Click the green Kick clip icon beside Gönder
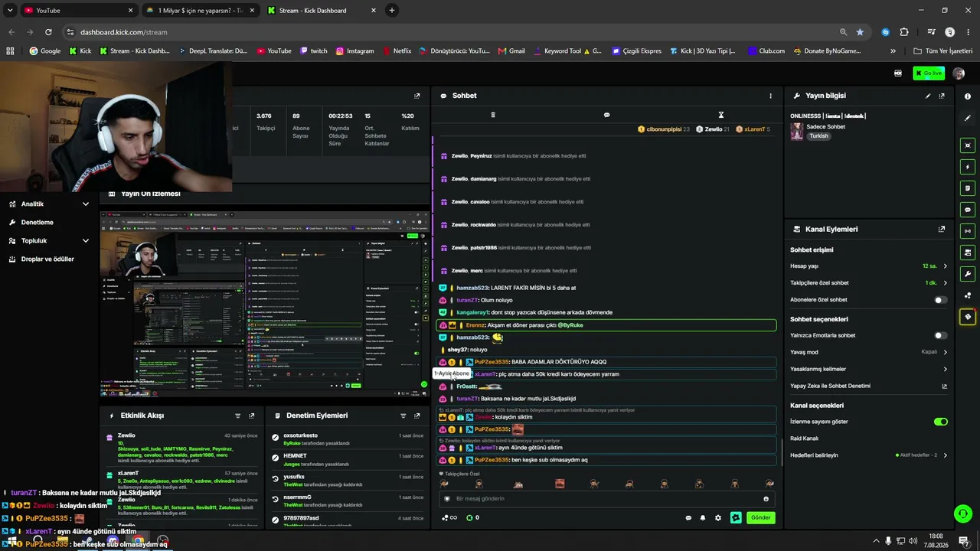980x551 pixels. [x=736, y=518]
